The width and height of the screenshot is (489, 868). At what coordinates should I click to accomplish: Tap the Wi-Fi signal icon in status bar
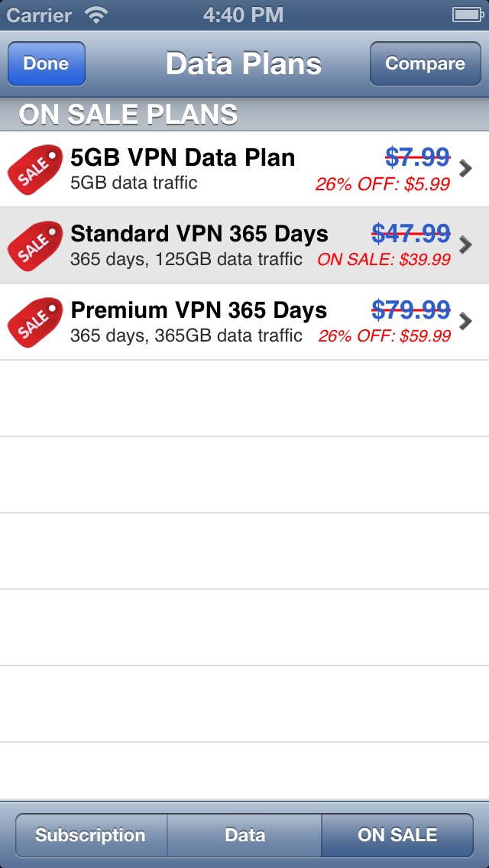point(97,15)
